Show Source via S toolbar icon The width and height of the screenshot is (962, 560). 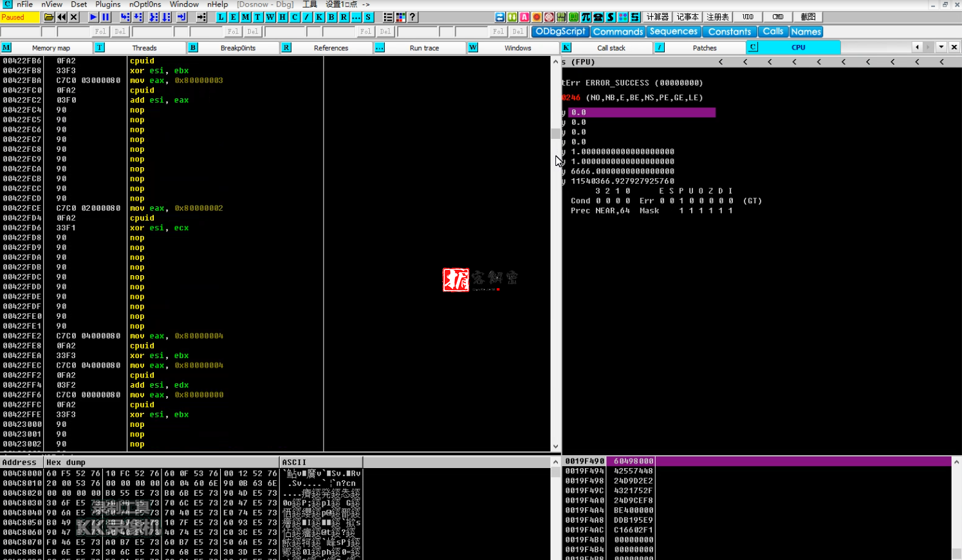pyautogui.click(x=368, y=17)
